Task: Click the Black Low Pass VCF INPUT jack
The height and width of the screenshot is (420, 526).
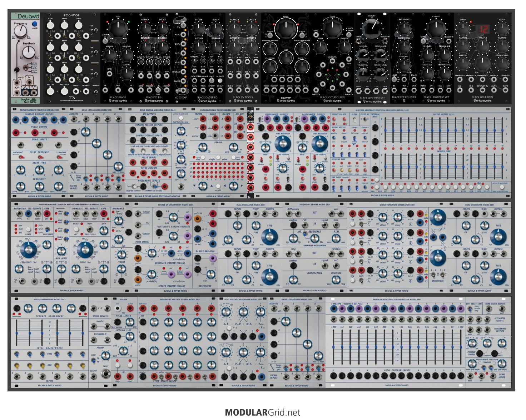Action: [x=358, y=91]
